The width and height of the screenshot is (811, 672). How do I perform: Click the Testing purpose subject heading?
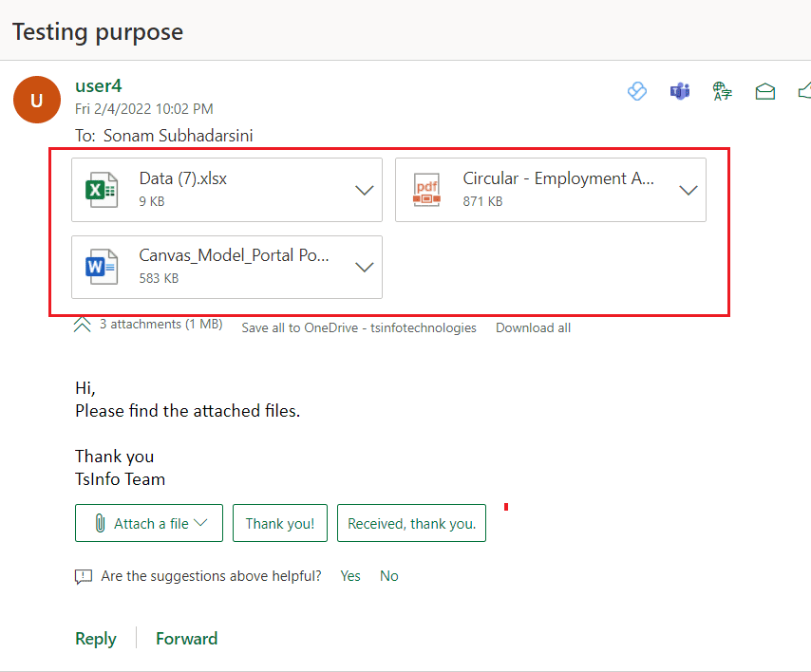point(98,32)
